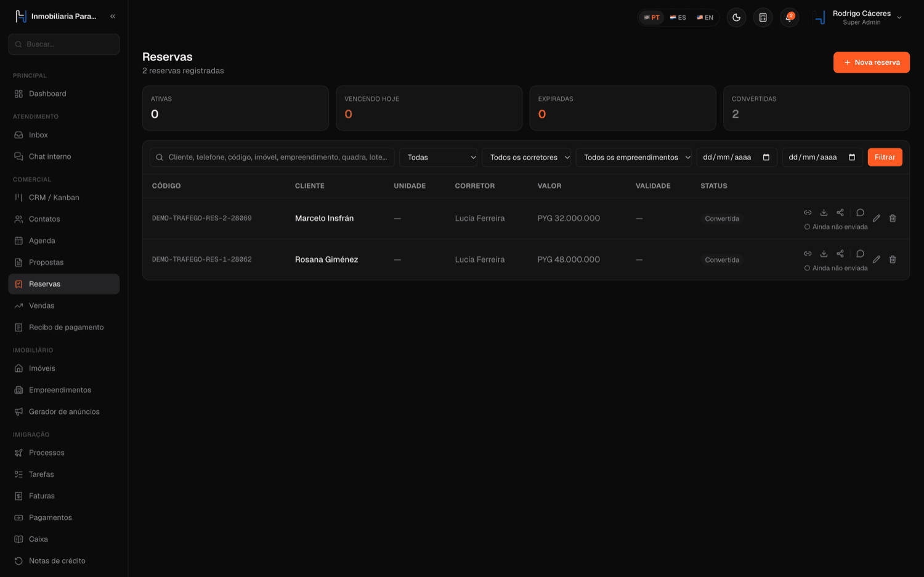Image resolution: width=924 pixels, height=577 pixels.
Task: Expand the Rodrigo Cáceres user menu
Action: (x=858, y=17)
